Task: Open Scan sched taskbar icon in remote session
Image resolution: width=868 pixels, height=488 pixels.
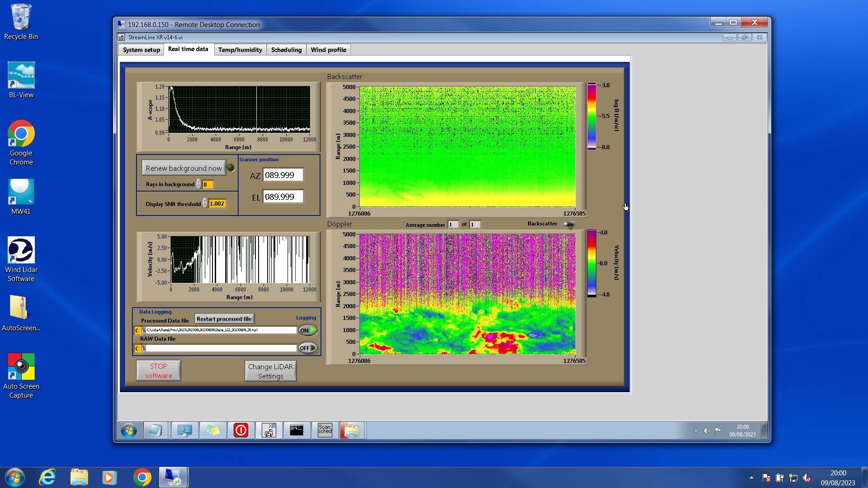Action: coord(325,430)
